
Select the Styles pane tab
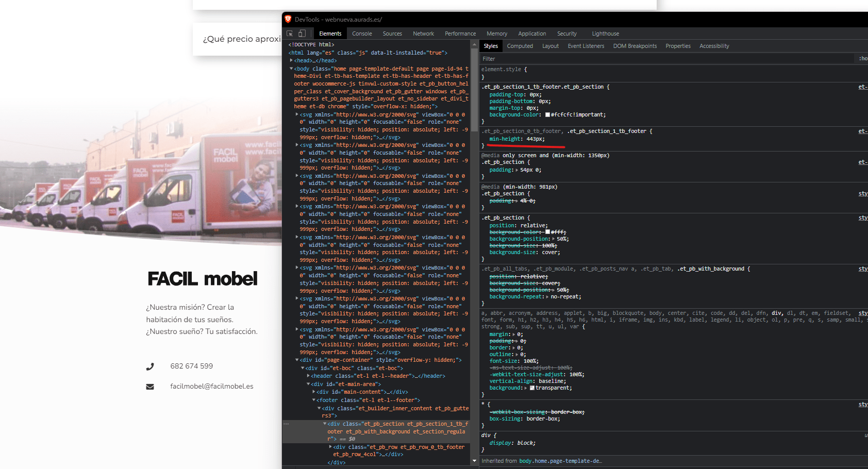pos(491,46)
